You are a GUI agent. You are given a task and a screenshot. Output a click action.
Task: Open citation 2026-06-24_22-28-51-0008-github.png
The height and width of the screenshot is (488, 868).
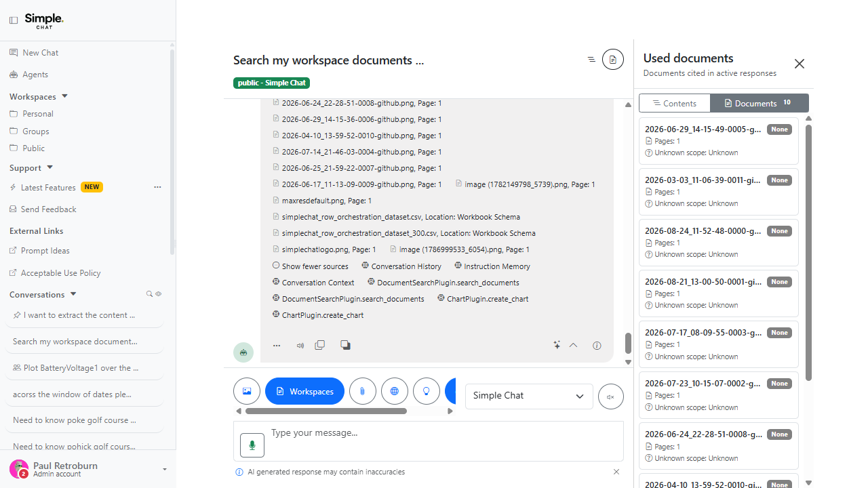[357, 103]
